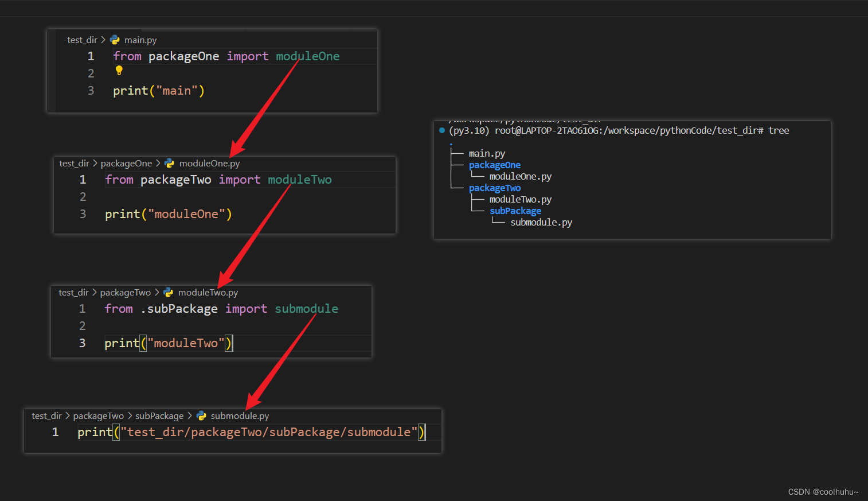Click line number 2 in main.py gutter

91,73
